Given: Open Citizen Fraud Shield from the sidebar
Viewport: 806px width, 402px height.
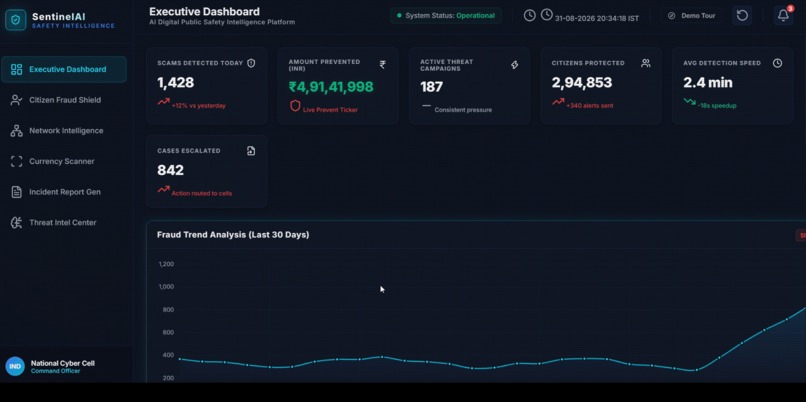Looking at the screenshot, I should [x=64, y=100].
